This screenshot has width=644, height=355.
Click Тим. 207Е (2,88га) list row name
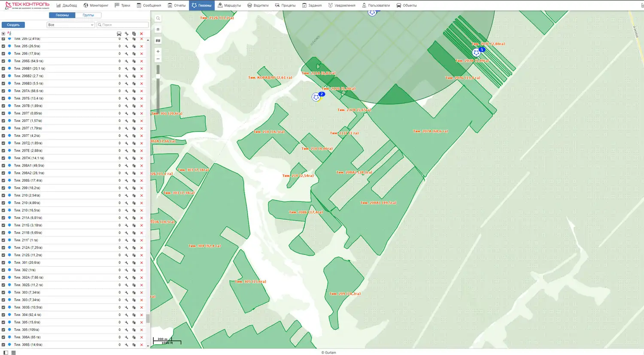pyautogui.click(x=28, y=151)
